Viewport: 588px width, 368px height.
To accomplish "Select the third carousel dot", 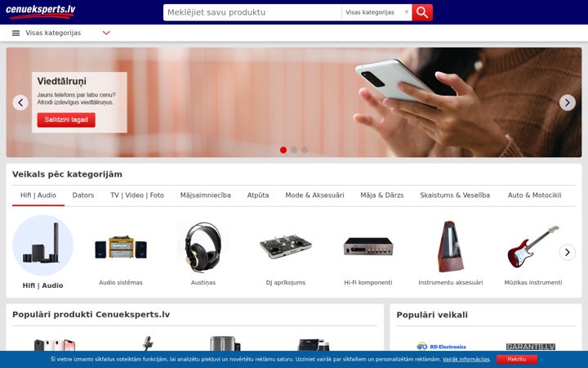I will [305, 150].
